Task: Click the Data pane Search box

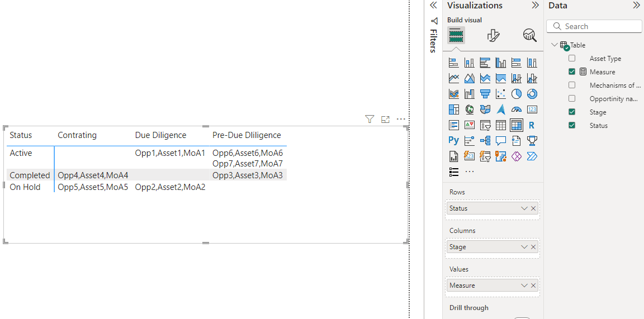Action: 594,26
